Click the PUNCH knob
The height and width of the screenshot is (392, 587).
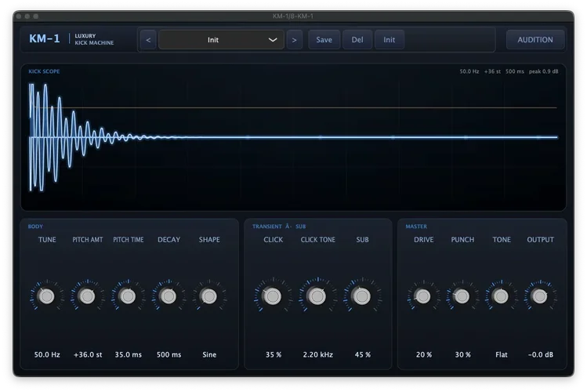coord(462,296)
